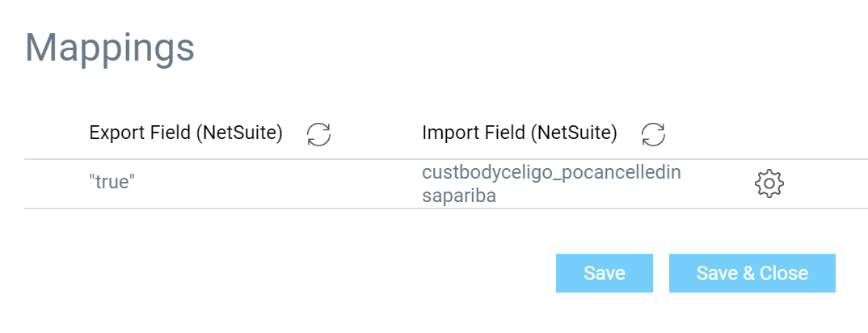Click the "true" export field value
The height and width of the screenshot is (333, 868).
pyautogui.click(x=112, y=183)
